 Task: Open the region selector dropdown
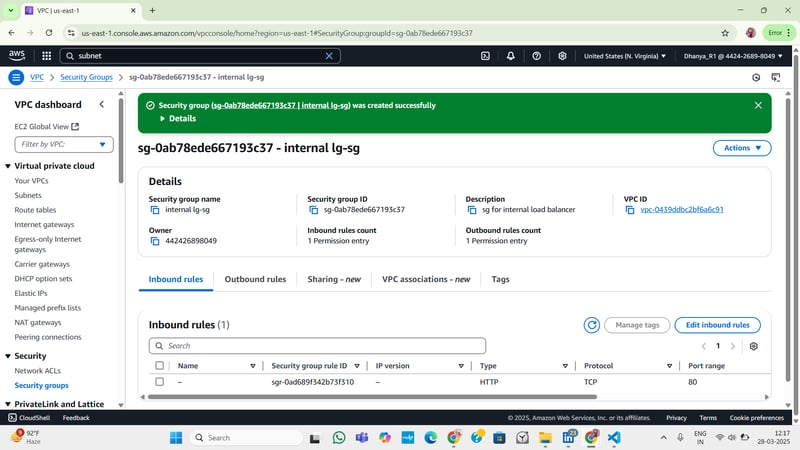coord(624,56)
